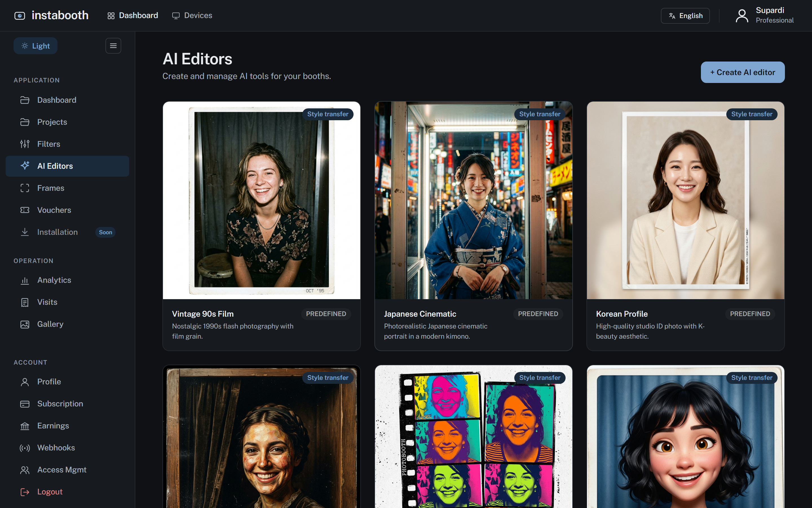Viewport: 812px width, 508px height.
Task: Click the Projects folder icon
Action: pyautogui.click(x=25, y=122)
